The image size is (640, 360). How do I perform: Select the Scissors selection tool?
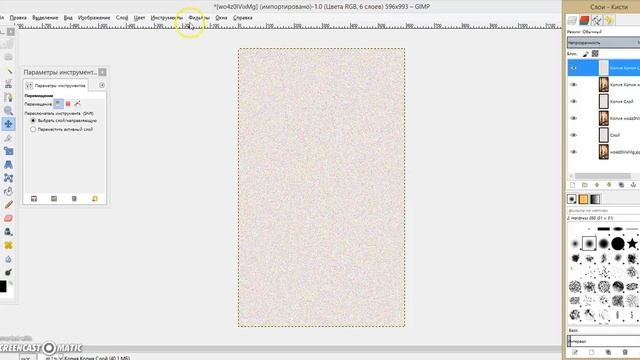coord(8,84)
